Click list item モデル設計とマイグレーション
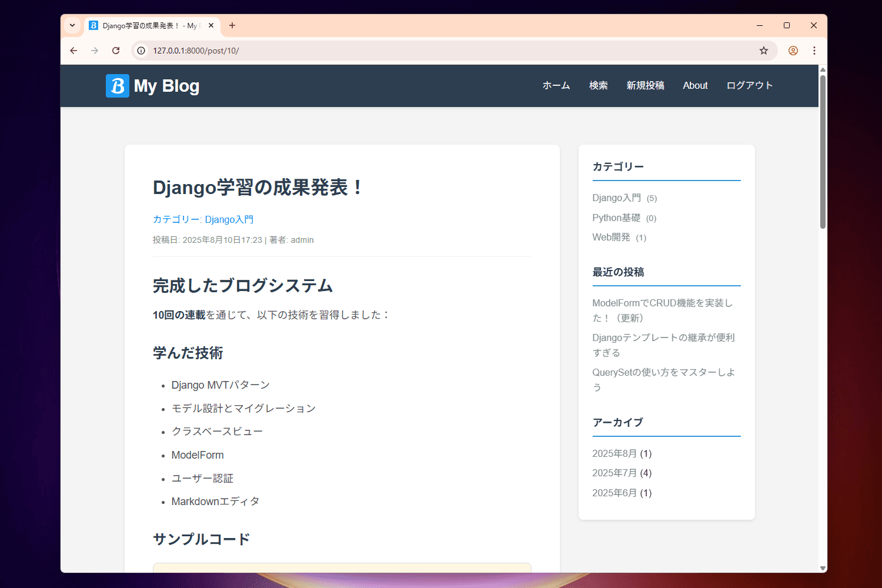 243,409
